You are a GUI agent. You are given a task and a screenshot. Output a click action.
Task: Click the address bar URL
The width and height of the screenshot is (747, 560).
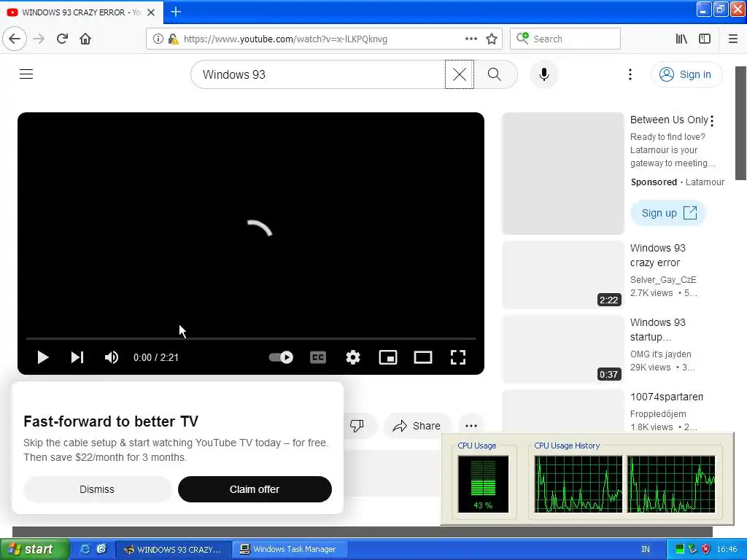tap(285, 39)
